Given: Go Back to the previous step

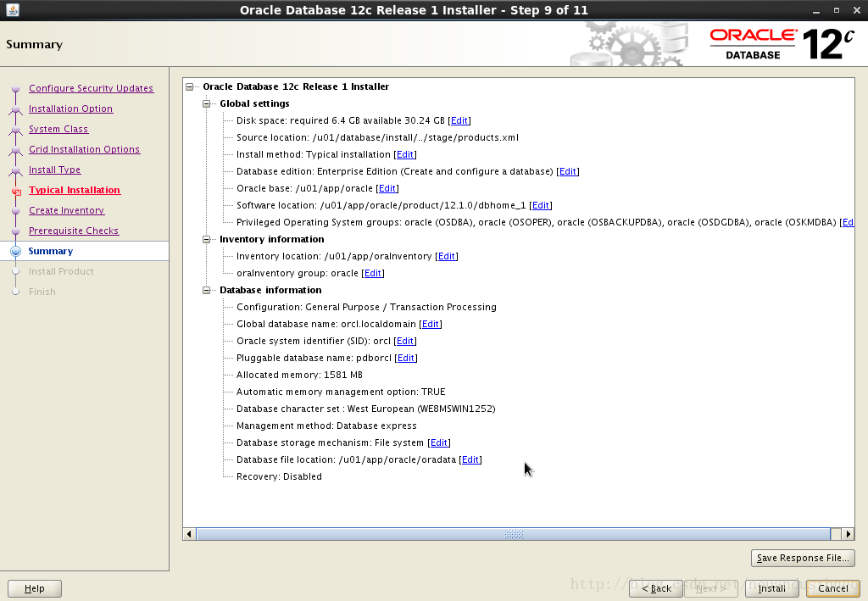Looking at the screenshot, I should [x=656, y=588].
